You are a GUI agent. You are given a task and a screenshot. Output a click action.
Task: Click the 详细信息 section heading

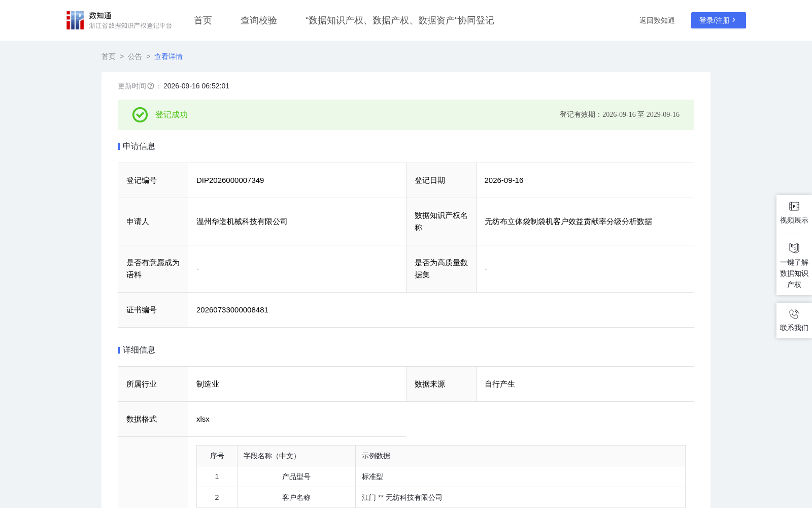[139, 350]
